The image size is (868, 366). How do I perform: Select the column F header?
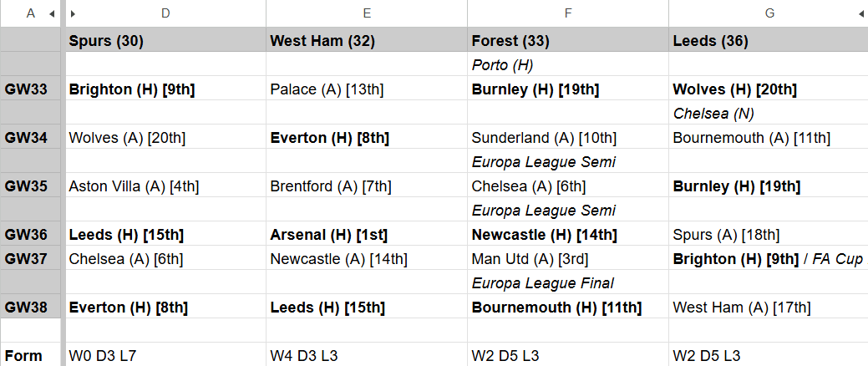click(x=568, y=13)
